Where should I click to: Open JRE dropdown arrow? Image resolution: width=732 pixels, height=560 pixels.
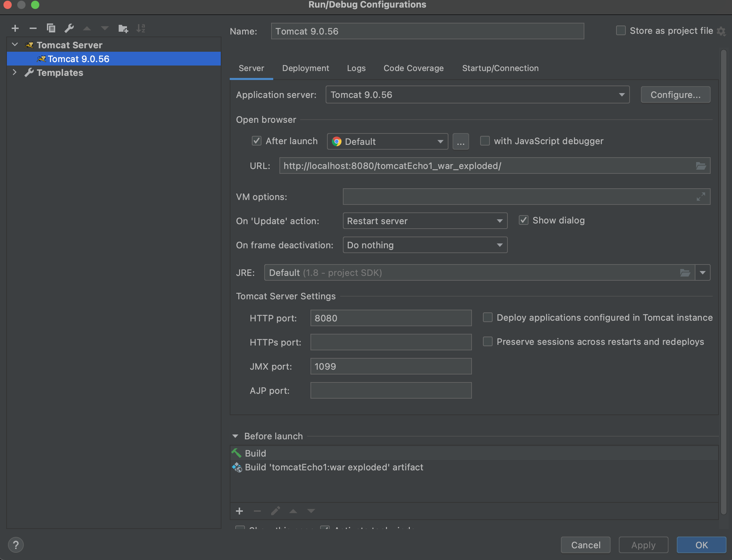(703, 273)
